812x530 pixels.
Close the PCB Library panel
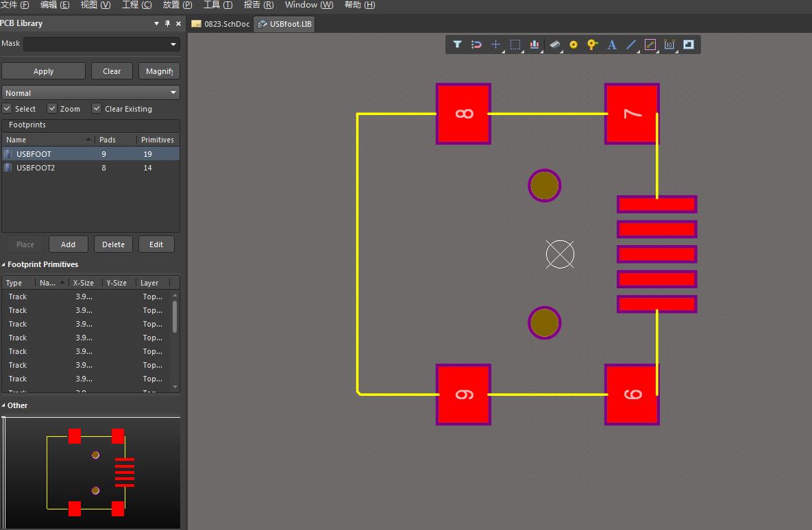tap(178, 23)
